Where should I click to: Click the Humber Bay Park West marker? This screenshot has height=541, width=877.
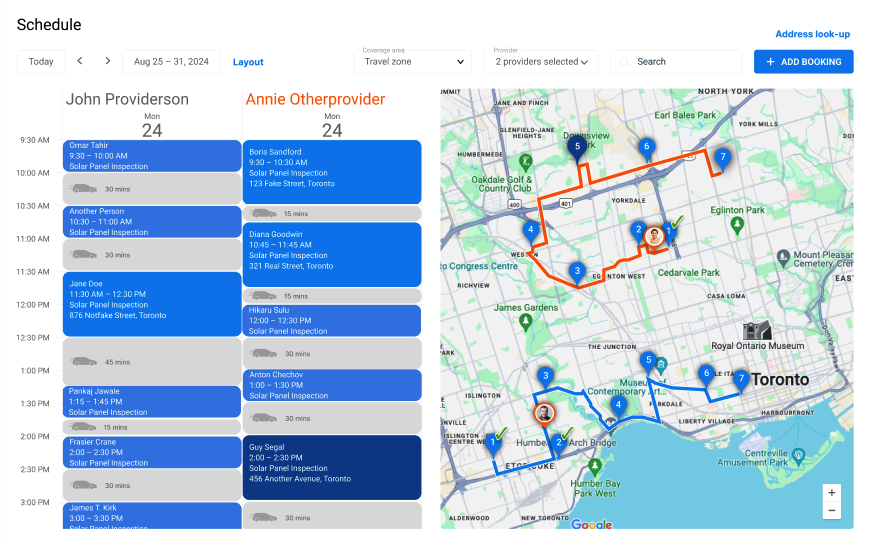[595, 467]
